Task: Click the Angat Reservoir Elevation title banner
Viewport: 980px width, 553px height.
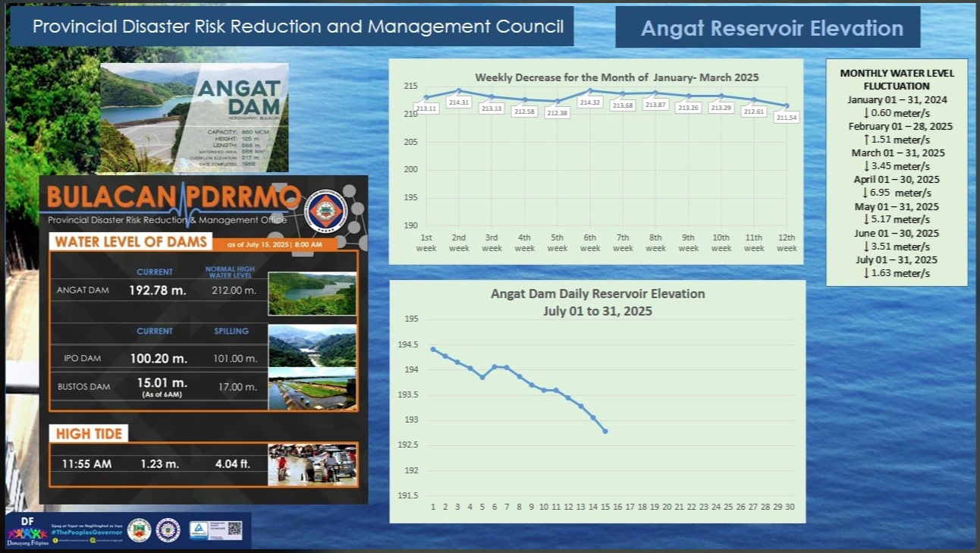Action: tap(768, 27)
